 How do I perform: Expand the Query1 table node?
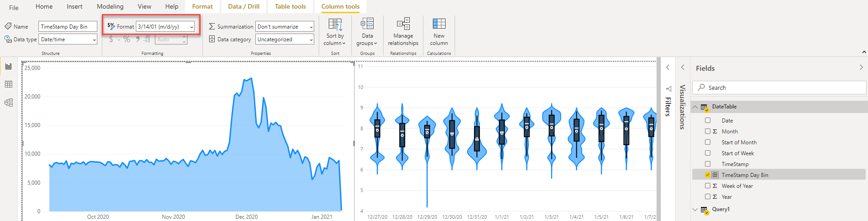tap(695, 210)
